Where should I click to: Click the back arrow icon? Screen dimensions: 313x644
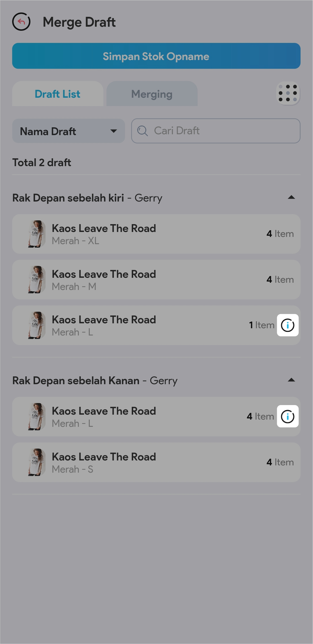pyautogui.click(x=21, y=22)
